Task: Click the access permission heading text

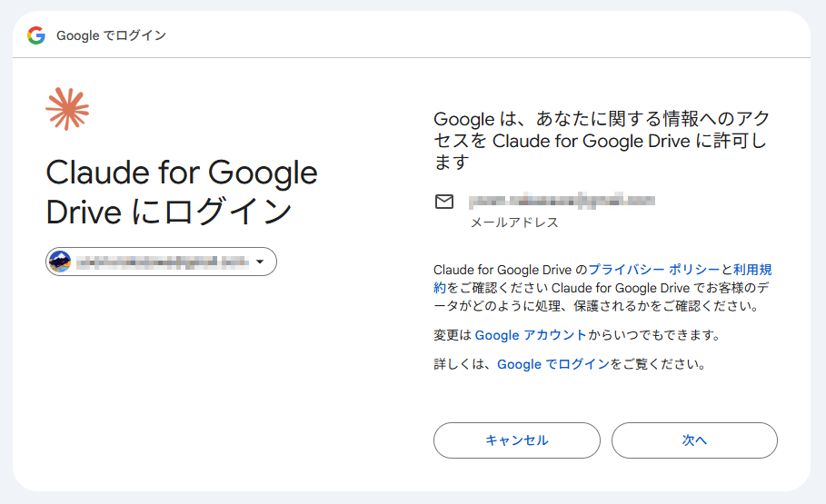Action: [602, 141]
